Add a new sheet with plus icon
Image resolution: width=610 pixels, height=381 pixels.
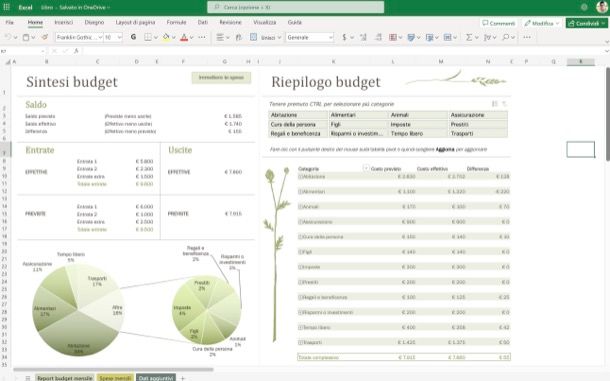(x=182, y=378)
